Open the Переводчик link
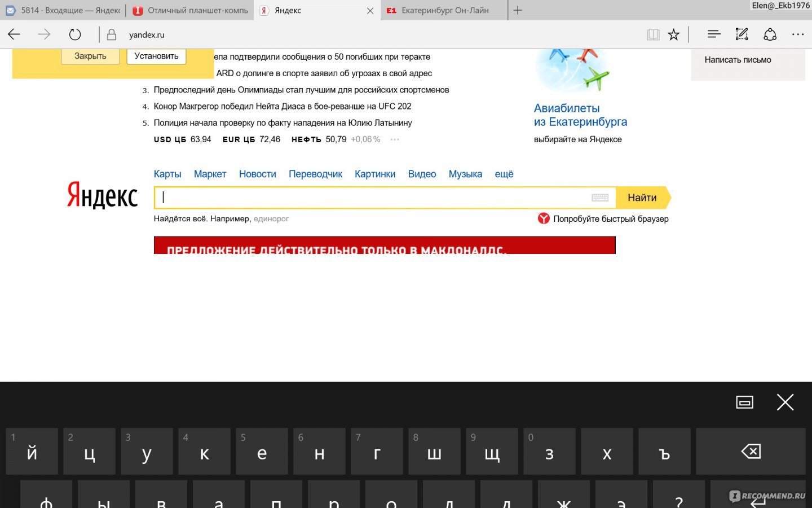Image resolution: width=812 pixels, height=508 pixels. (315, 174)
